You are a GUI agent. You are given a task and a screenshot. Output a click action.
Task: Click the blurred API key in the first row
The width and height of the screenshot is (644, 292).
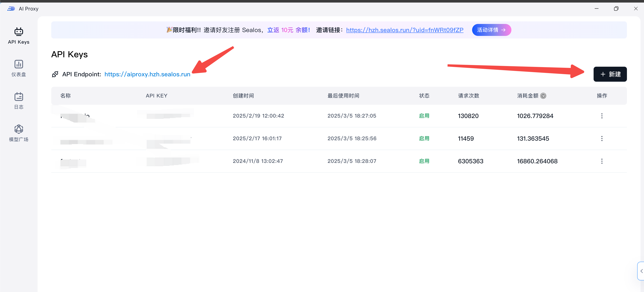point(168,116)
